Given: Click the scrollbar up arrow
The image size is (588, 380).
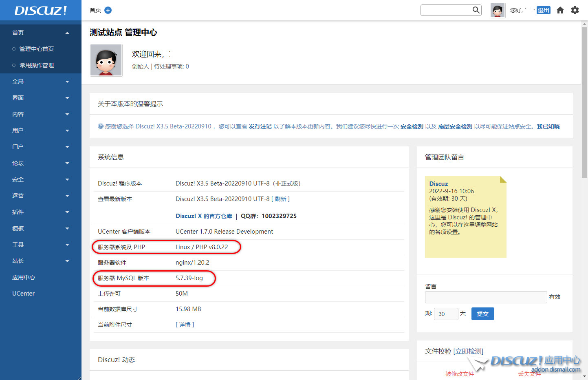Looking at the screenshot, I should coord(584,24).
